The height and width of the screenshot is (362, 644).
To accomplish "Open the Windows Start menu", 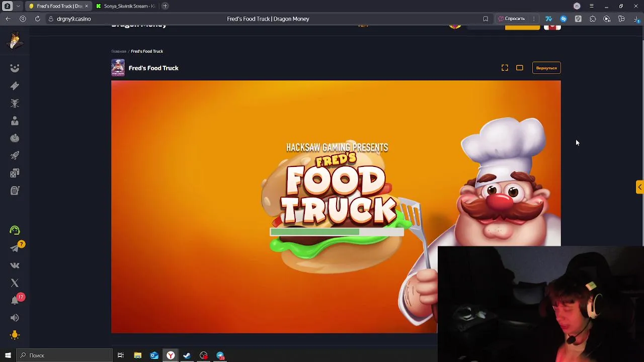I will [8, 355].
